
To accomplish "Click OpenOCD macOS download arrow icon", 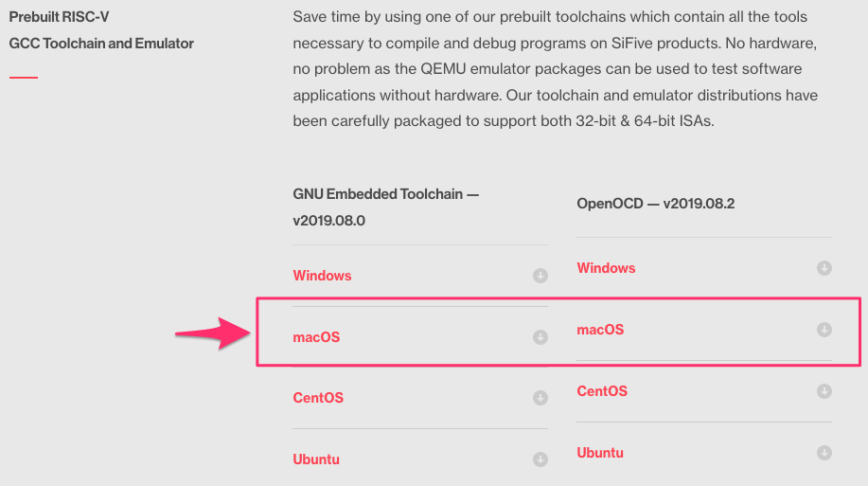I will coord(824,330).
